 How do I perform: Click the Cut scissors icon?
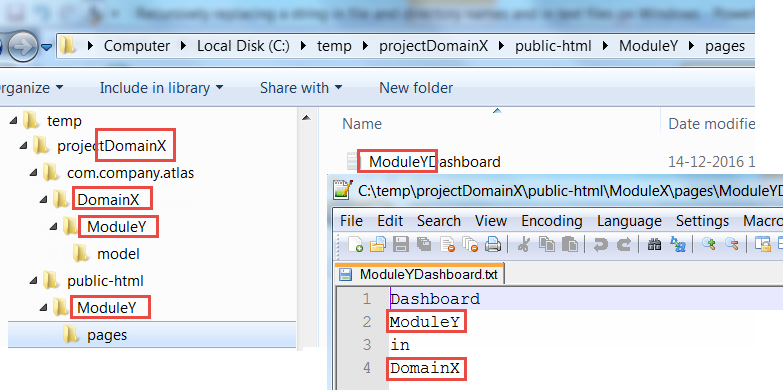point(524,244)
